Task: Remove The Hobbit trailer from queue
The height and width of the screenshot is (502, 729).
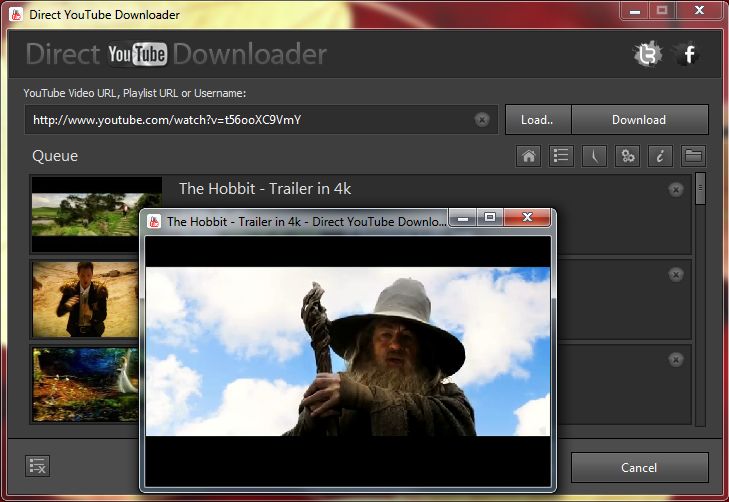Action: 676,189
